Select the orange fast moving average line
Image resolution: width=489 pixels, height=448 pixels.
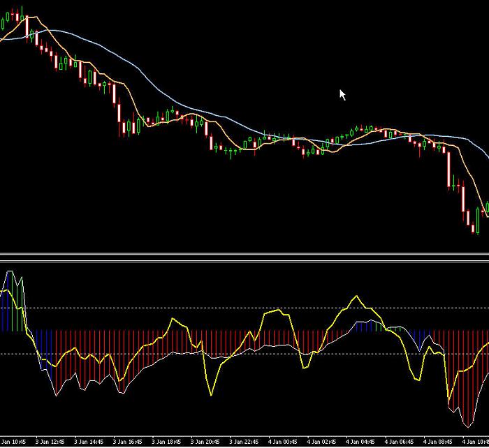point(133,100)
